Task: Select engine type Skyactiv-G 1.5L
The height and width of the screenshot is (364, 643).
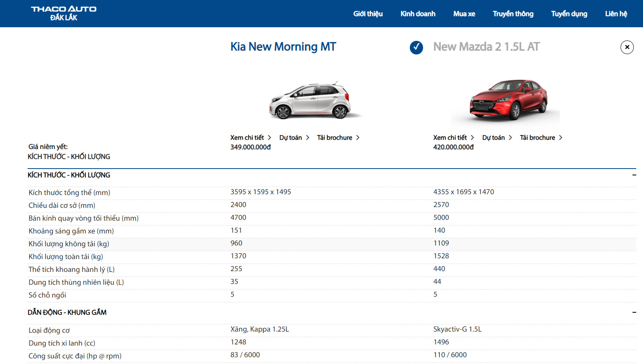Action: (x=458, y=329)
